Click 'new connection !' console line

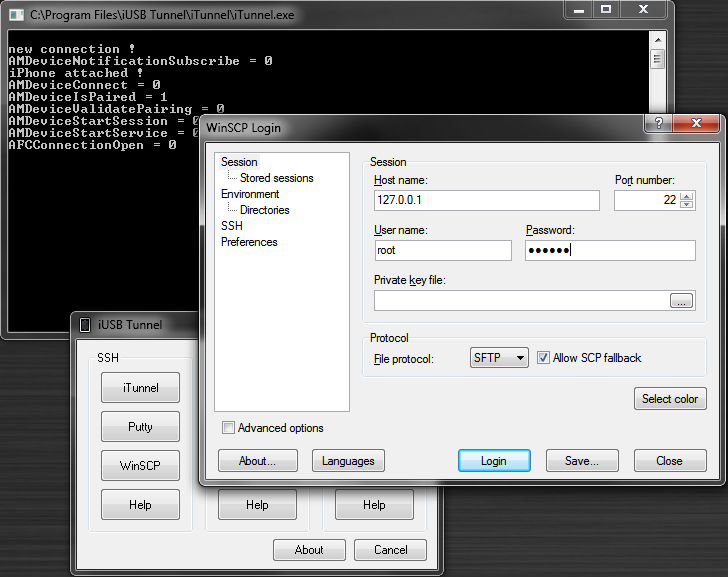point(72,49)
